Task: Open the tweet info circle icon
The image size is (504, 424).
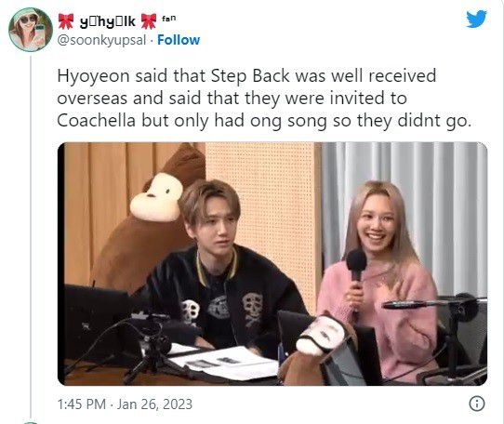Action: [477, 404]
